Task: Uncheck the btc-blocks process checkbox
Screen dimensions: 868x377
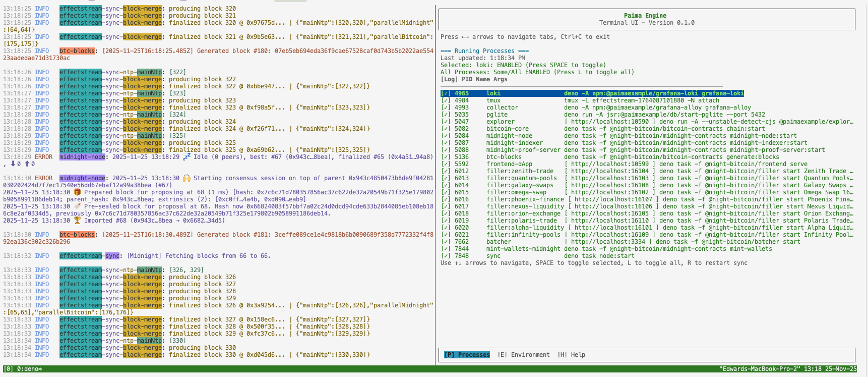Action: 446,157
